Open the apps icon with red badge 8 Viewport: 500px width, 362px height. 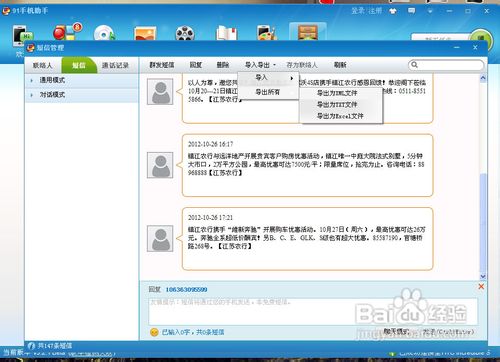click(x=67, y=32)
